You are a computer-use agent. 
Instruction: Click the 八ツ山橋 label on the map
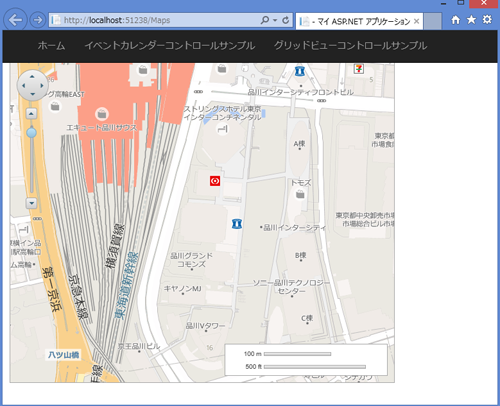[63, 355]
